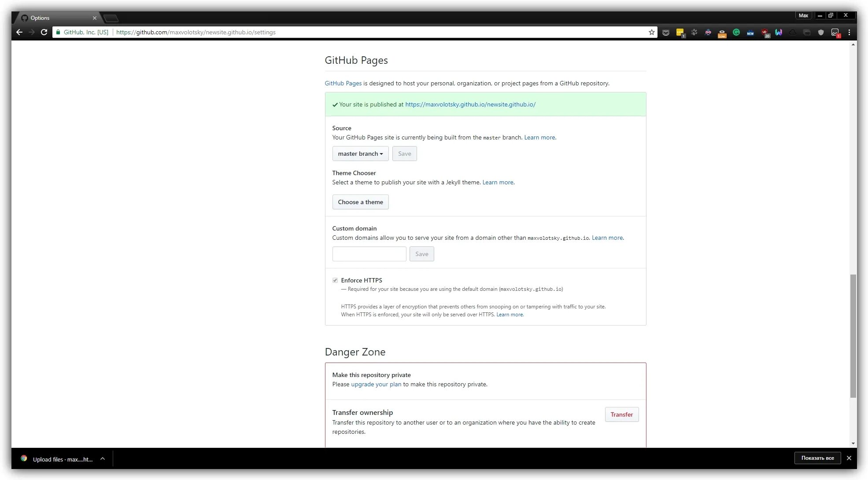Open the Theme Chooser selection options

tap(360, 202)
